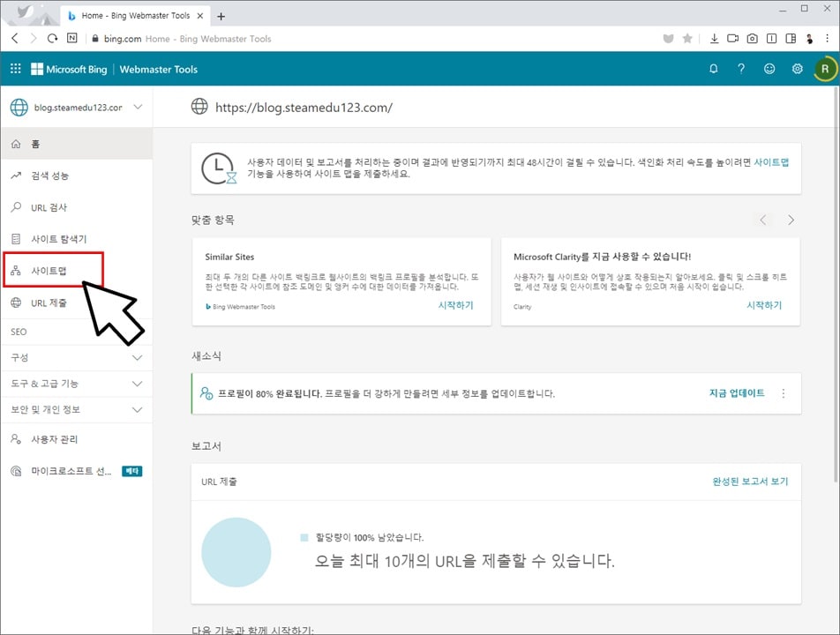840x635 pixels.
Task: Click the screenshot camera icon in toolbar
Action: tap(752, 38)
